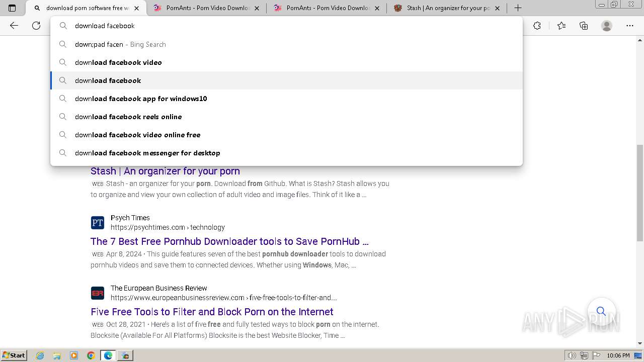The width and height of the screenshot is (644, 362).
Task: Switch to the second PornAnts tab
Action: 327,8
